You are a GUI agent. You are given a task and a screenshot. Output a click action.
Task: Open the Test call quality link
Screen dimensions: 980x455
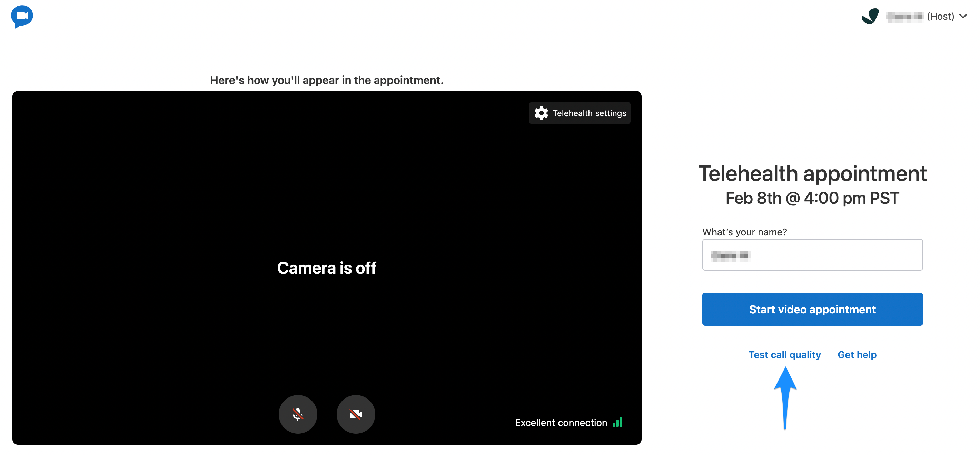click(784, 355)
